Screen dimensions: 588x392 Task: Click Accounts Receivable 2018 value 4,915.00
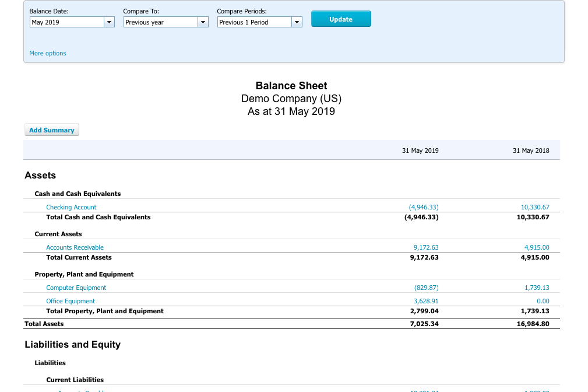[537, 247]
